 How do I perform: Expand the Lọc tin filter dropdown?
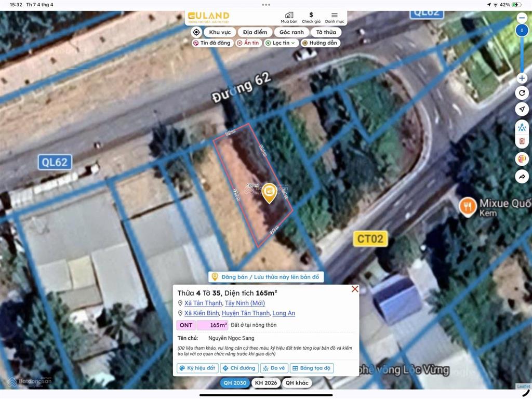tap(281, 43)
